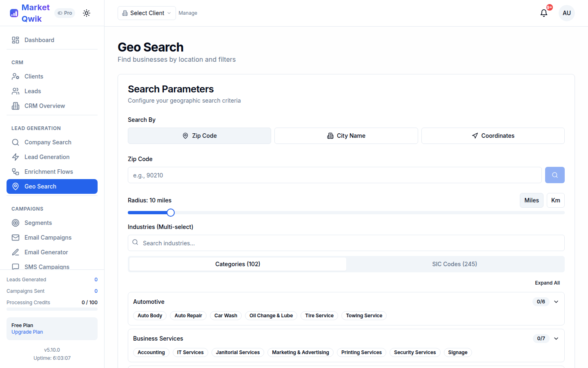Open notifications via the bell icon
Viewport: 588px width, 368px height.
click(x=543, y=13)
